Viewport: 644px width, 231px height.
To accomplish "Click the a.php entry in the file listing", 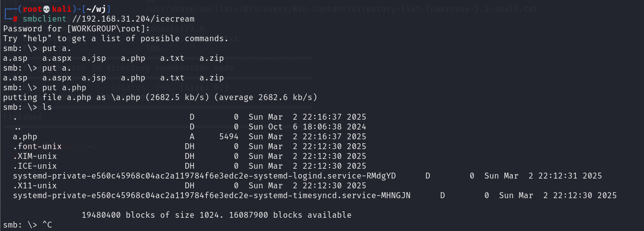I will point(25,136).
